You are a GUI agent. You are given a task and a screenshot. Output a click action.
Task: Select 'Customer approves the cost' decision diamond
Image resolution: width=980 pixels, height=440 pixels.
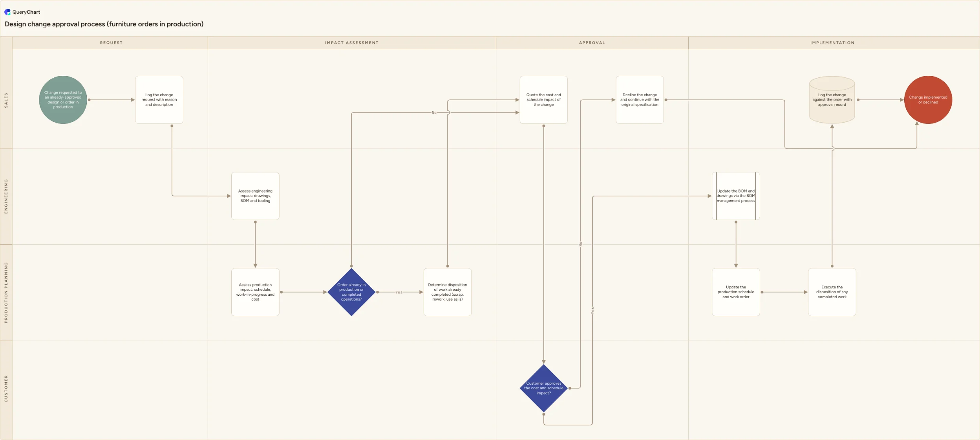click(x=544, y=388)
